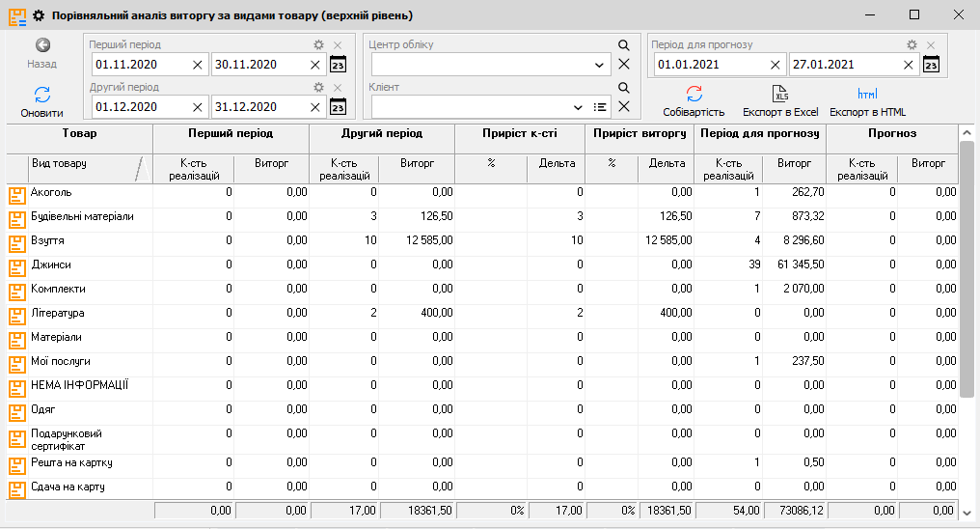The image size is (980, 529).
Task: Clear the 01.11.2020 start date
Action: [198, 65]
